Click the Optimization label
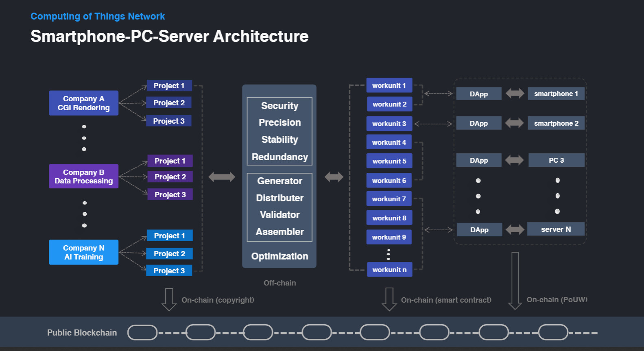The width and height of the screenshot is (644, 351). [x=280, y=256]
